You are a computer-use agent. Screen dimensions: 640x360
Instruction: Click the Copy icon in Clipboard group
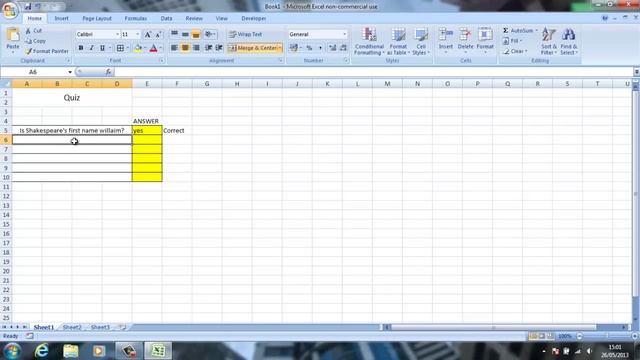pos(28,41)
